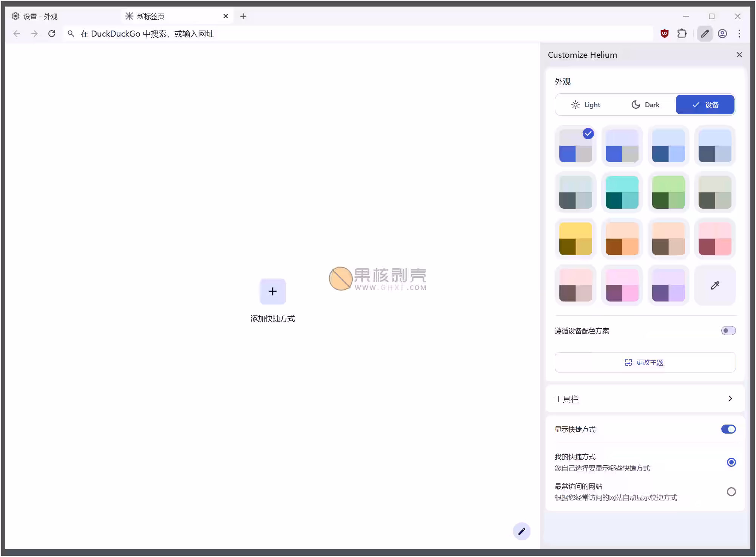756x557 pixels.
Task: Select the Light appearance mode
Action: point(585,105)
